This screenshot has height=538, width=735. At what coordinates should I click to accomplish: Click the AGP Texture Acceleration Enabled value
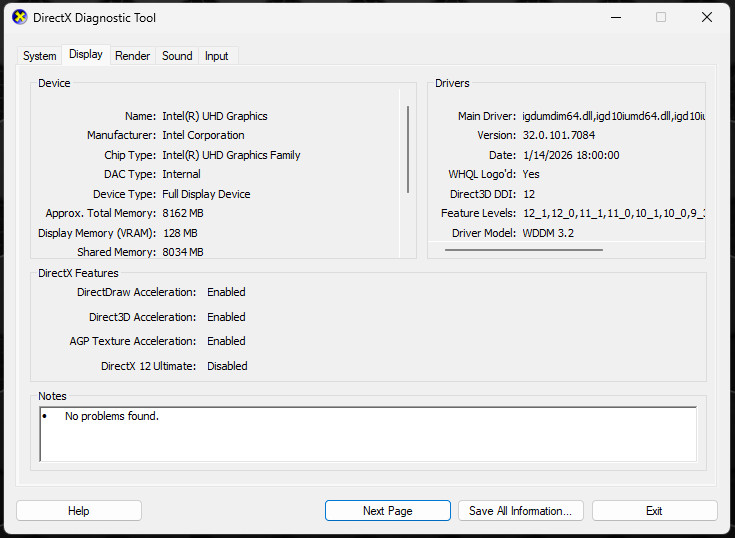(x=226, y=341)
